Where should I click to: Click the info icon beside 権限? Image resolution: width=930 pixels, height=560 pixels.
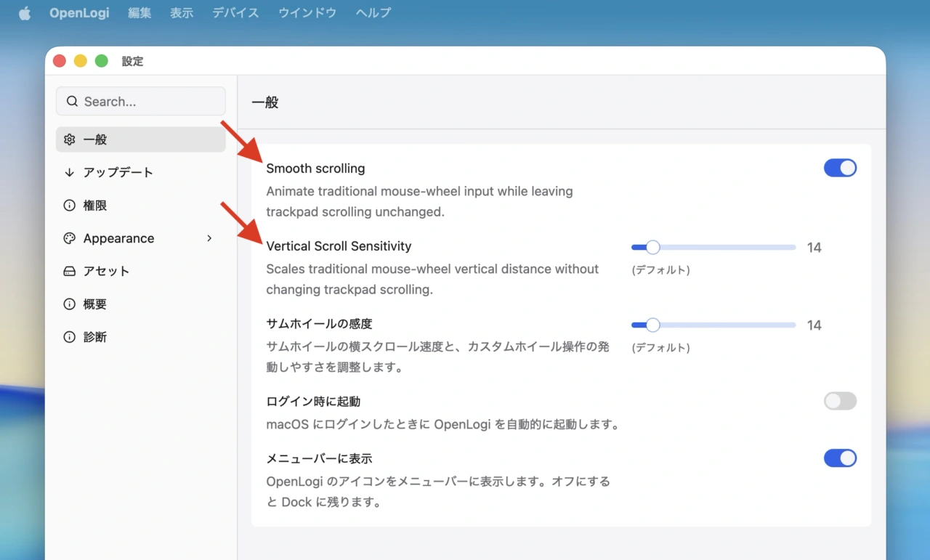pos(70,206)
